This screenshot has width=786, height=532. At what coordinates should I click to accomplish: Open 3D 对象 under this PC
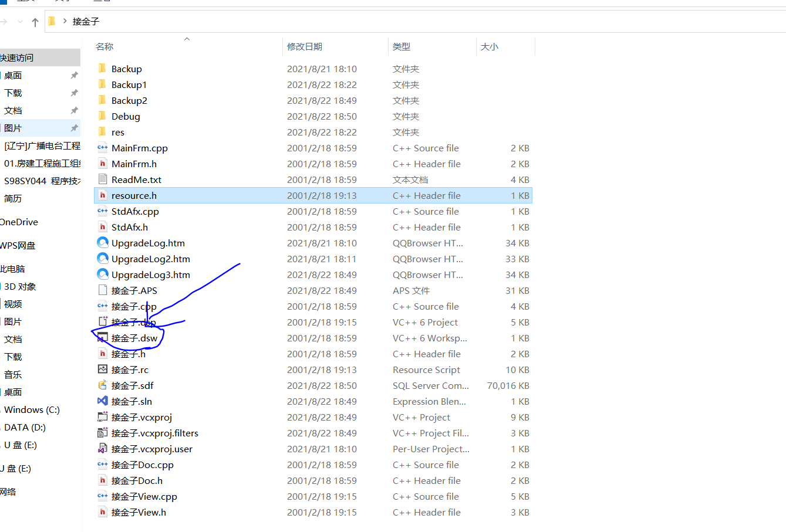point(20,286)
